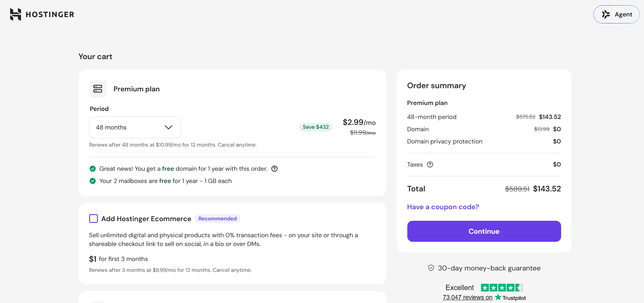This screenshot has width=644, height=303.
Task: Open the 73,047 reviews Trustpilot link
Action: tap(467, 297)
